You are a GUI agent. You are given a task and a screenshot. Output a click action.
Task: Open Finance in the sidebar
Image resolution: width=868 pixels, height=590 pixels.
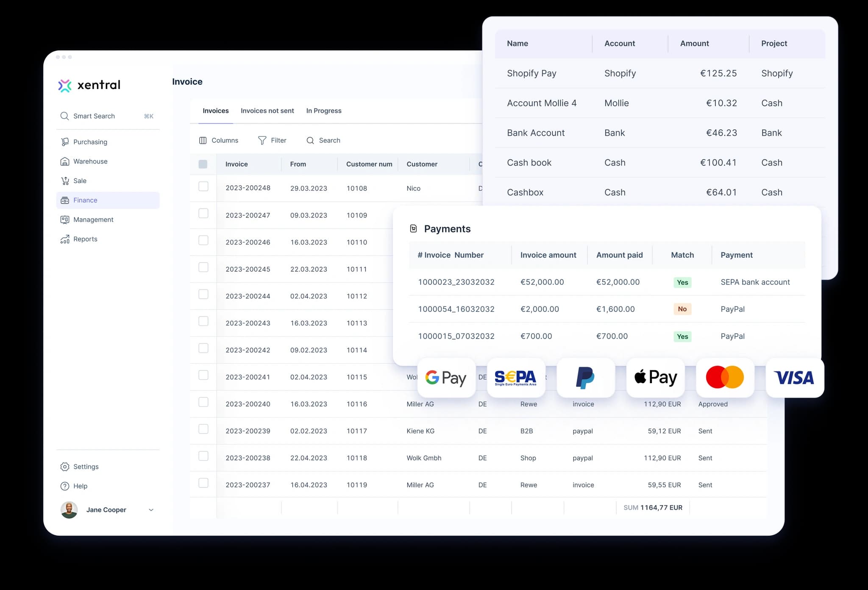point(108,200)
